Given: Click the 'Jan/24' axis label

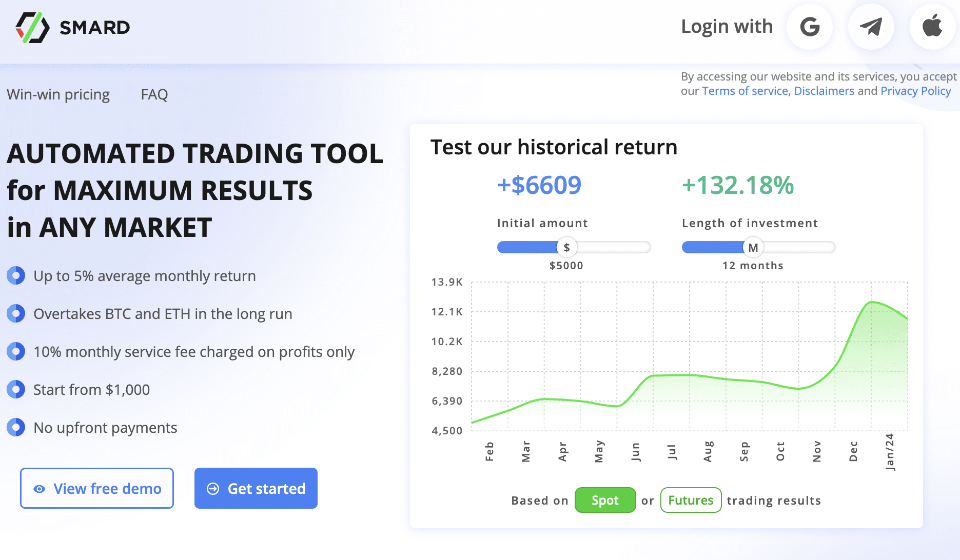Looking at the screenshot, I should [890, 452].
